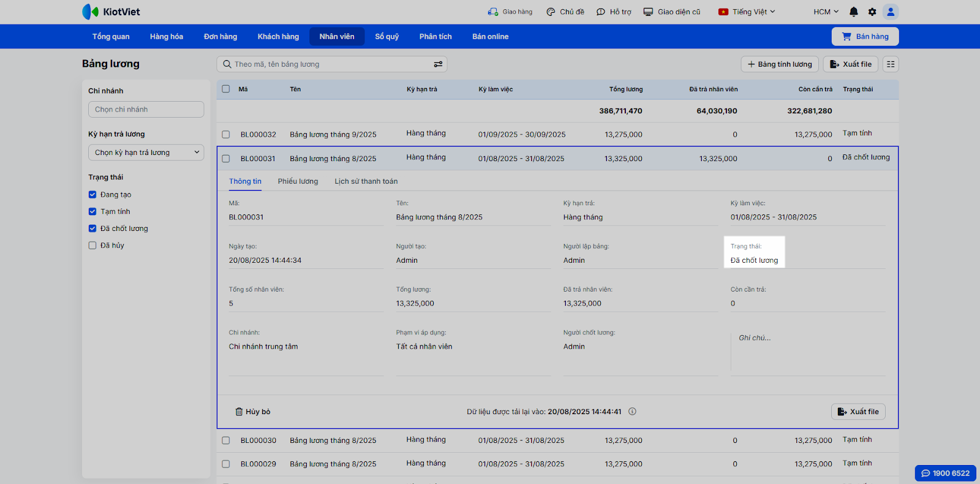Expand the Chọn kỳ hạn trả lương dropdown
Image resolution: width=980 pixels, height=484 pixels.
pos(146,153)
